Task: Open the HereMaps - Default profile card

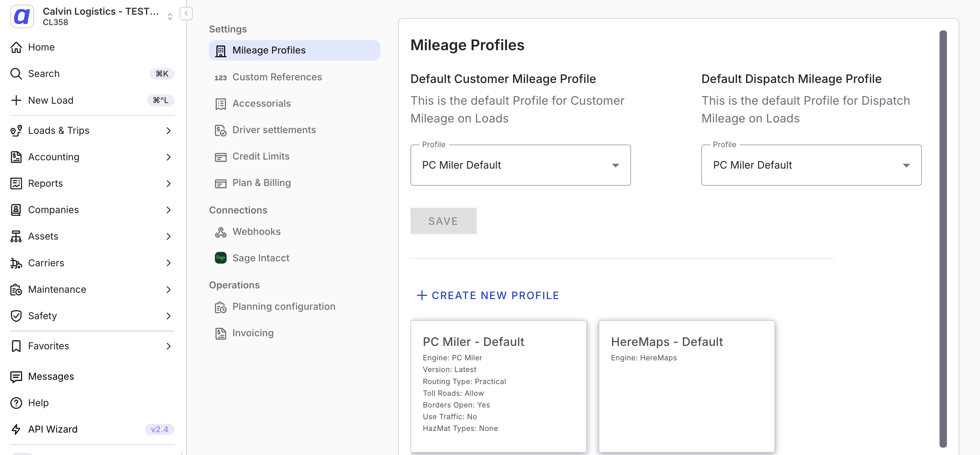Action: tap(686, 386)
